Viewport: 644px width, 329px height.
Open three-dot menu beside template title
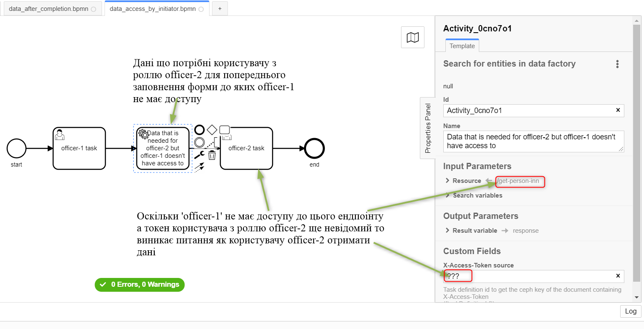coord(617,64)
